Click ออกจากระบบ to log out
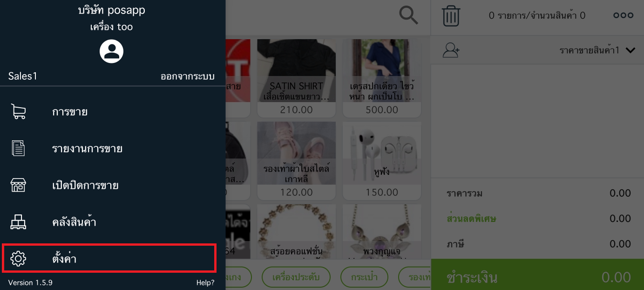Viewport: 644px width, 290px height. point(188,76)
